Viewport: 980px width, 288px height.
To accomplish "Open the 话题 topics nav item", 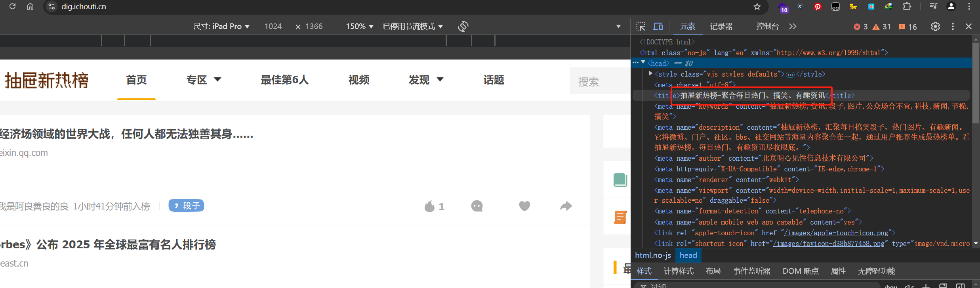I will point(494,80).
